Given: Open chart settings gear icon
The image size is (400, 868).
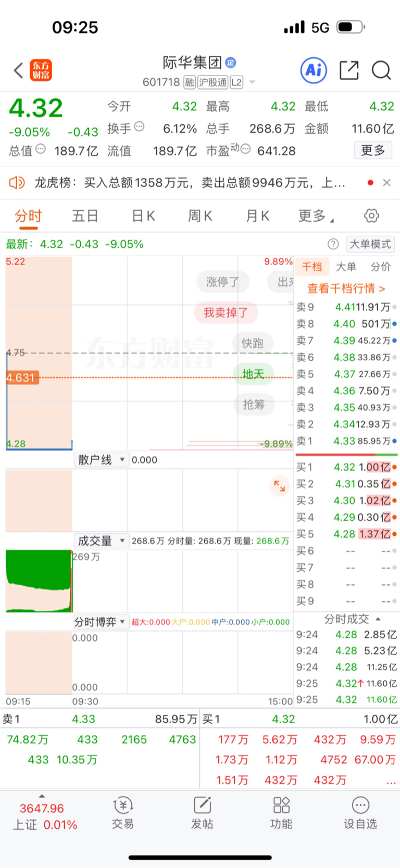Looking at the screenshot, I should point(371,216).
